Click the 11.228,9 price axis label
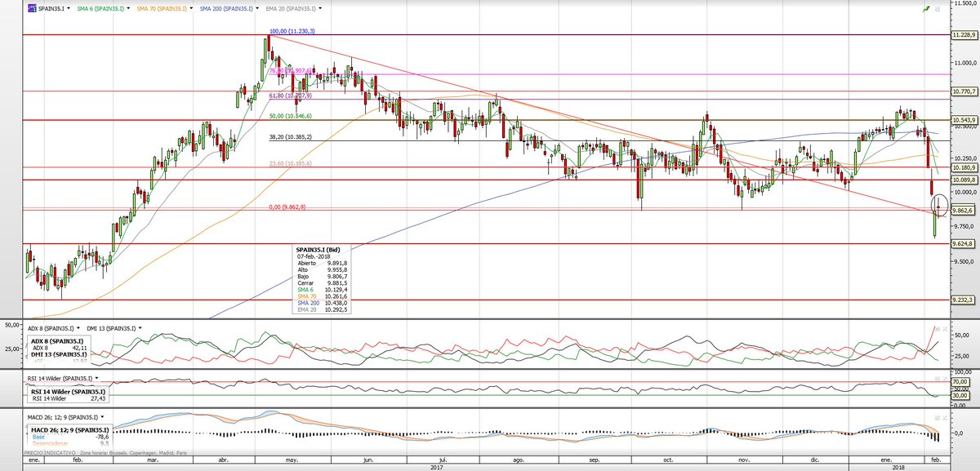Image resolution: width=980 pixels, height=471 pixels. (x=965, y=35)
